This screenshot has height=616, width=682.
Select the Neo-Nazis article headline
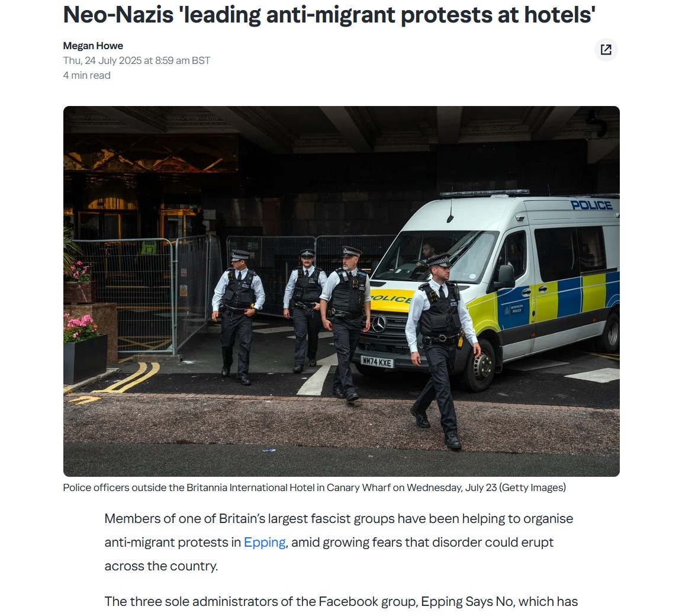329,15
